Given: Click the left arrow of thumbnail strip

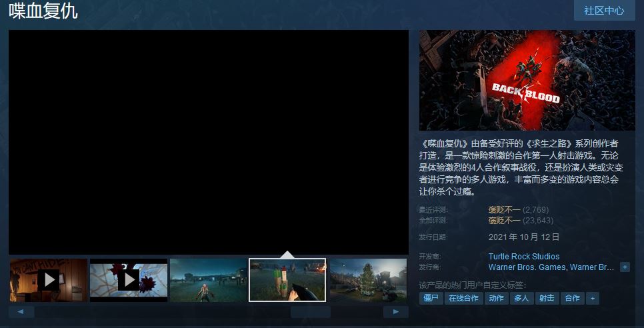Looking at the screenshot, I should point(21,312).
